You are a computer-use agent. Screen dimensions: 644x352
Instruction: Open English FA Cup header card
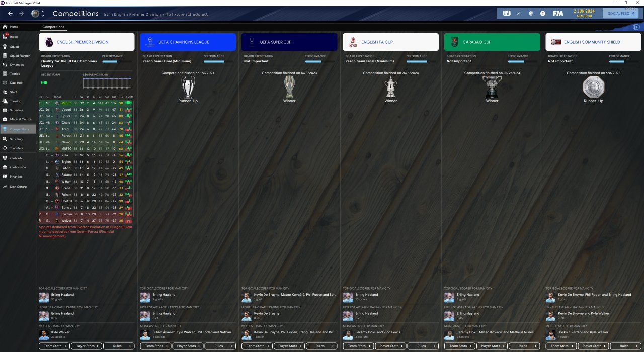[390, 42]
